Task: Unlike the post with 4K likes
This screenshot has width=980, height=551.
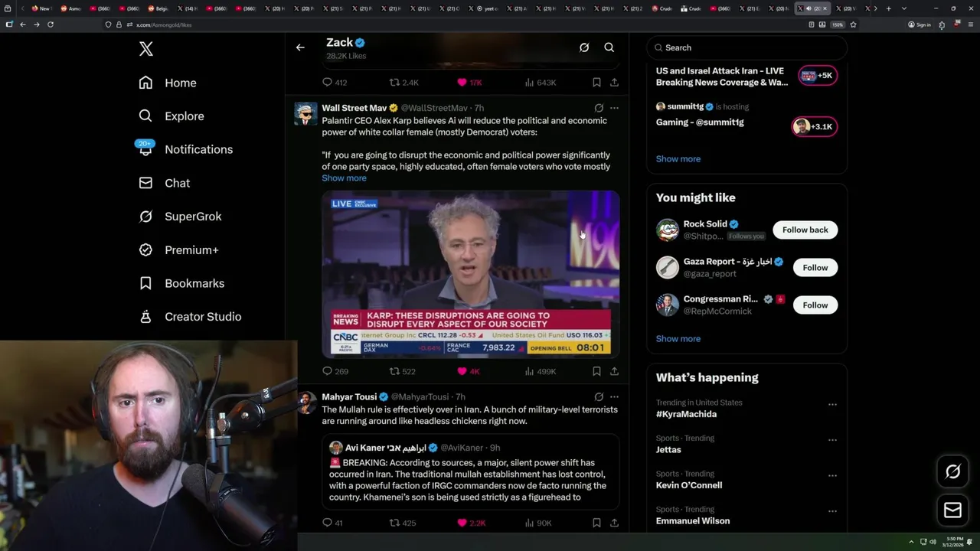Action: (468, 371)
